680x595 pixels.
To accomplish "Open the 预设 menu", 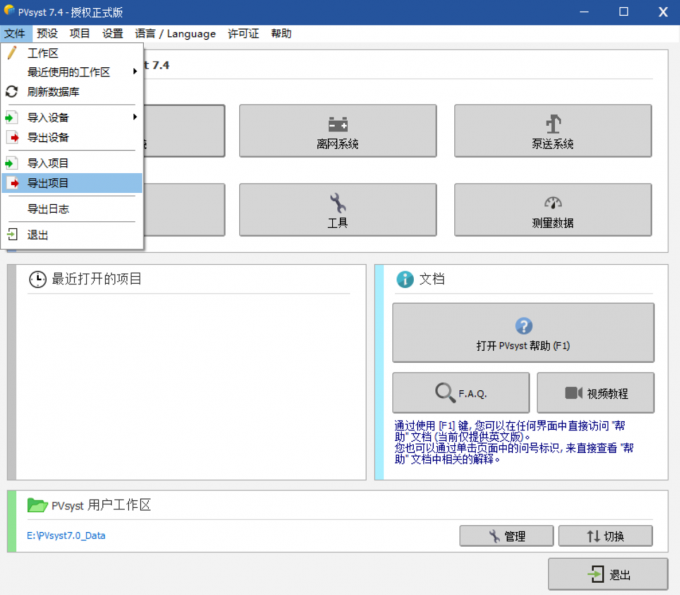I will click(x=47, y=33).
